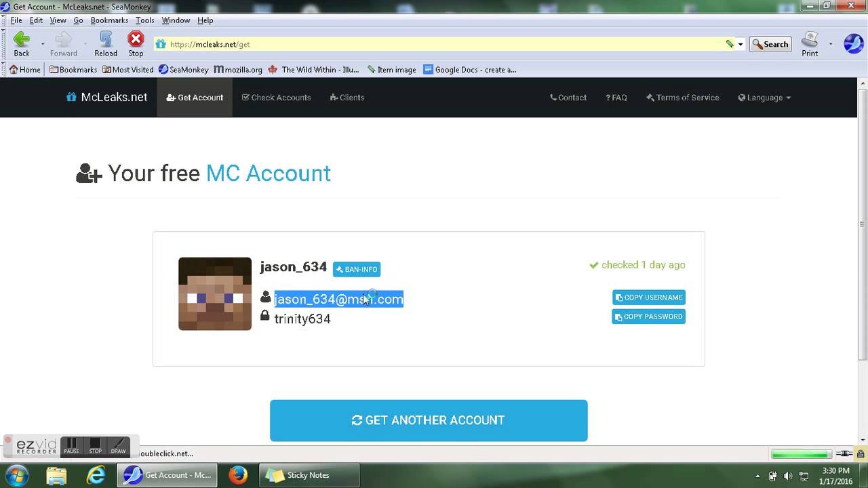The height and width of the screenshot is (488, 868).
Task: Open the Most Visited bookmark folder
Action: point(127,69)
